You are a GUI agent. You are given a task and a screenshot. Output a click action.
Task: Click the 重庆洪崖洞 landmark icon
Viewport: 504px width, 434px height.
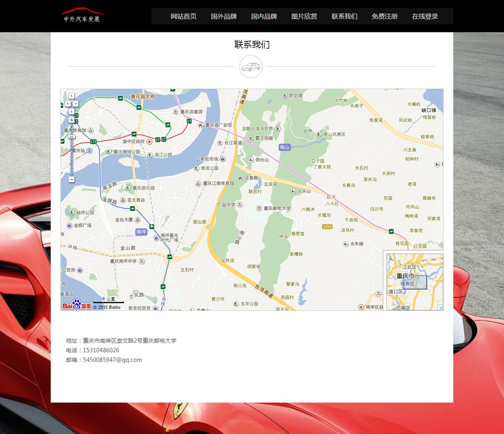[175, 112]
